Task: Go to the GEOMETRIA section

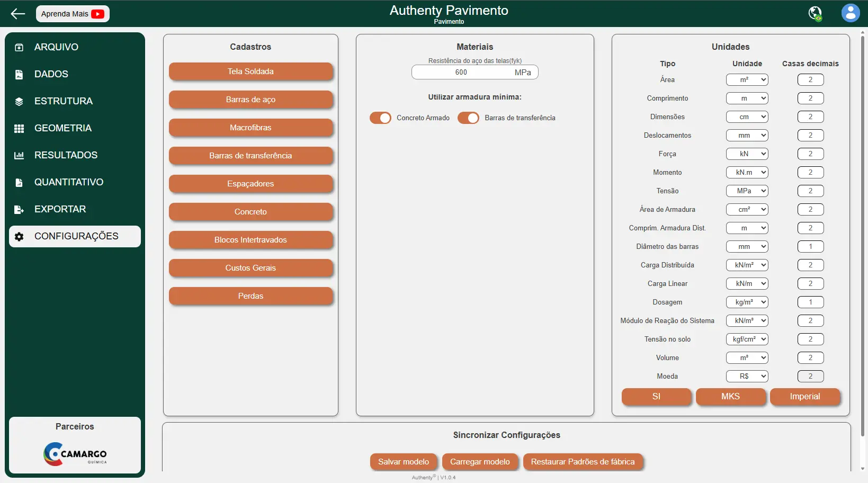Action: click(75, 128)
